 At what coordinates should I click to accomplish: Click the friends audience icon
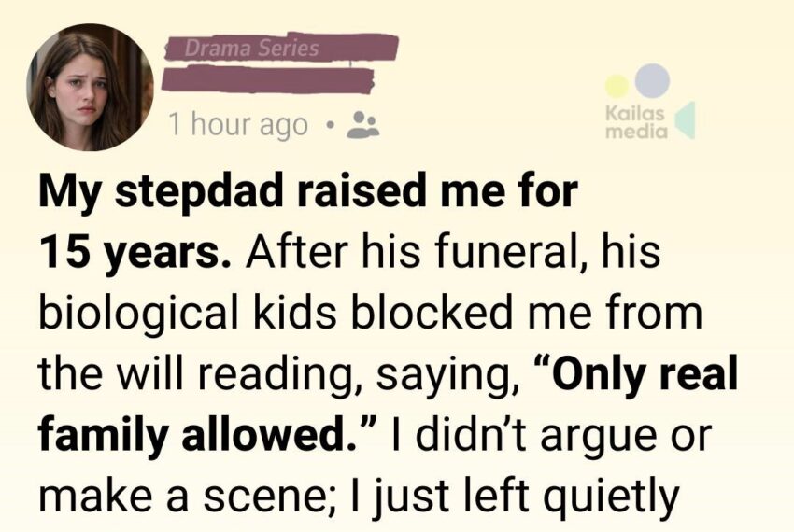pos(362,125)
